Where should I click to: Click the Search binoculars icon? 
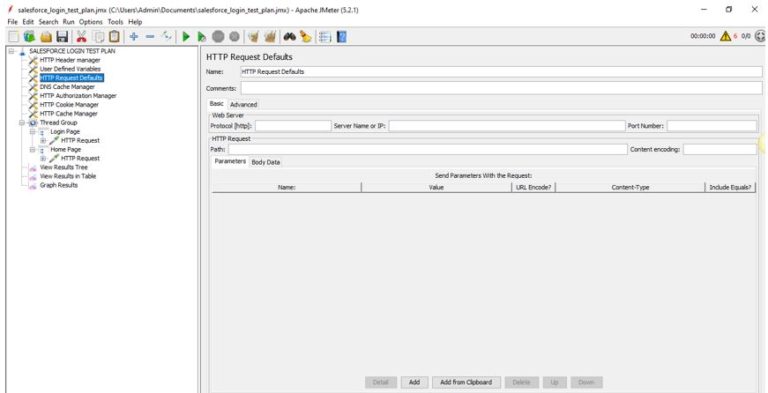(x=289, y=36)
